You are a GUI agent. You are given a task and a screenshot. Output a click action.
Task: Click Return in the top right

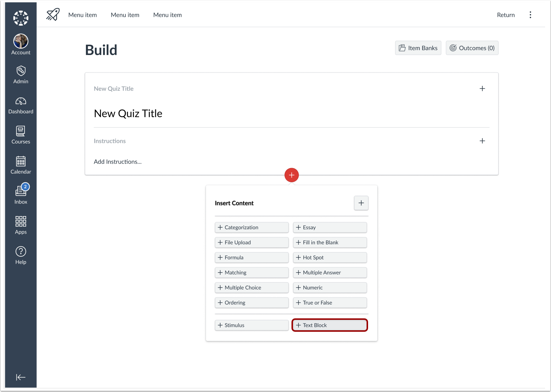[506, 15]
